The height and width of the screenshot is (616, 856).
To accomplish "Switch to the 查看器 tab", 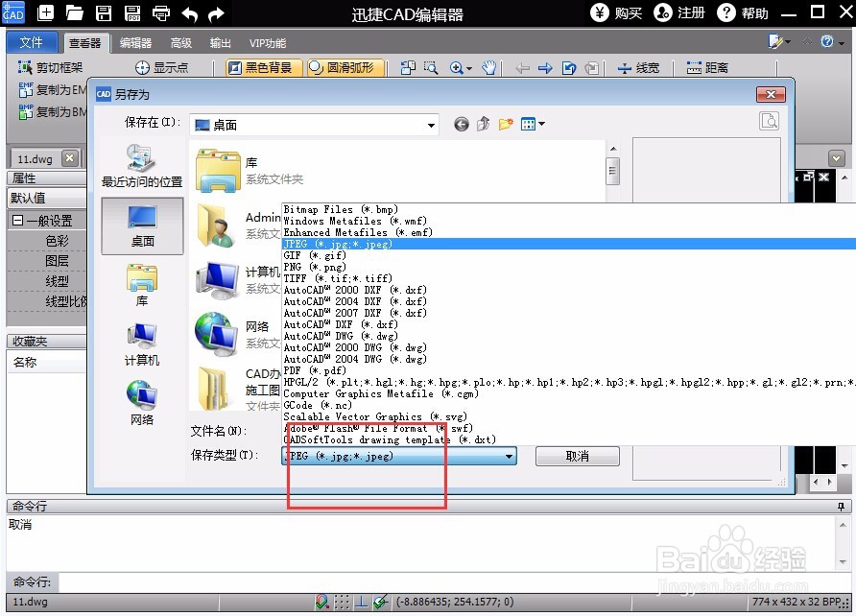I will pos(85,43).
